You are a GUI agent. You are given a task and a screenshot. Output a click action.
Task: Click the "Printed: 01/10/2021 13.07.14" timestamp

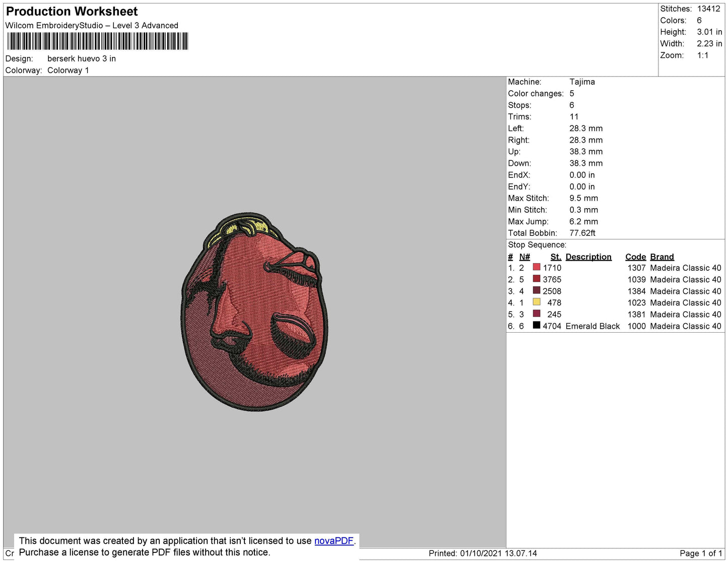click(x=483, y=553)
